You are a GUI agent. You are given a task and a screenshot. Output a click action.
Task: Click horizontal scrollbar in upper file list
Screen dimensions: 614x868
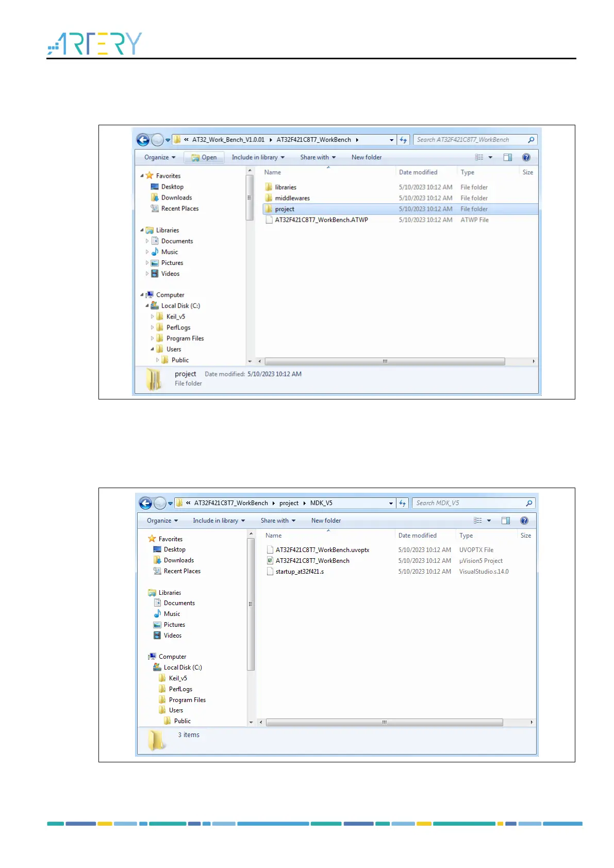tap(385, 361)
